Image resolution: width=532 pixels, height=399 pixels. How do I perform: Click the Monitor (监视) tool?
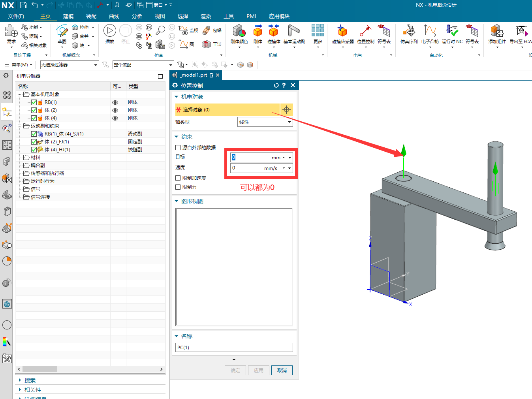(188, 30)
